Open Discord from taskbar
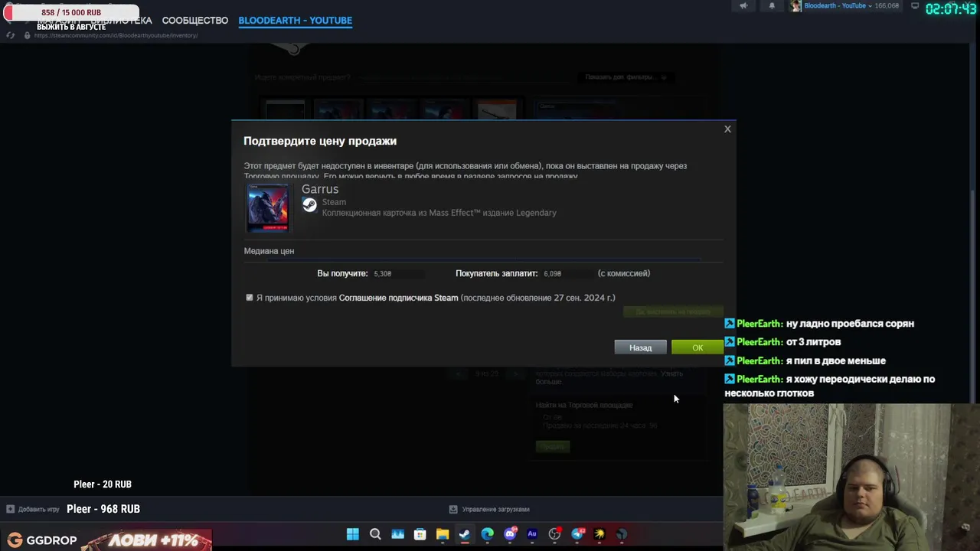980x551 pixels. pyautogui.click(x=510, y=534)
